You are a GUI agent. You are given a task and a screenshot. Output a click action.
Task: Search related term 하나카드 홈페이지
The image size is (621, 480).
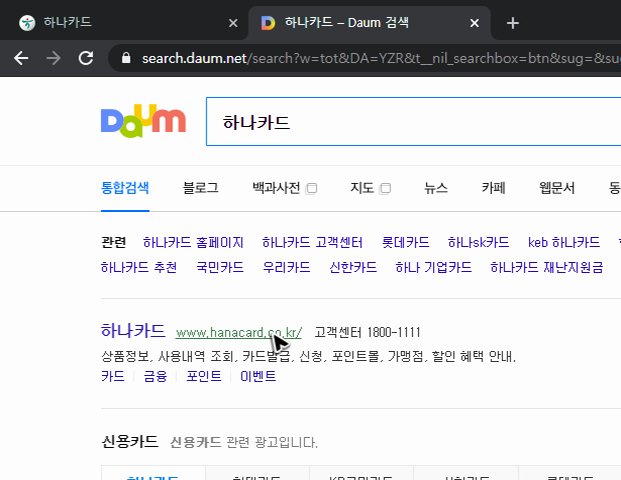point(193,242)
